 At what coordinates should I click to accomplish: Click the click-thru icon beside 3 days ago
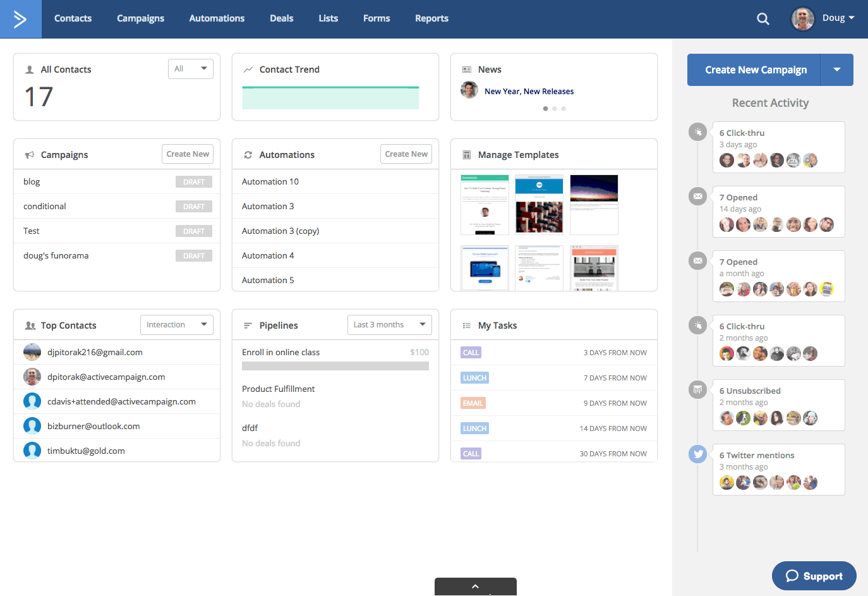click(x=697, y=131)
